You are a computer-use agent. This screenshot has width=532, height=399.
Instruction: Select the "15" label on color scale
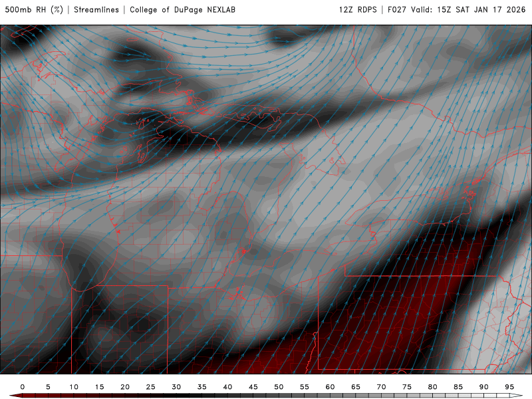click(99, 387)
